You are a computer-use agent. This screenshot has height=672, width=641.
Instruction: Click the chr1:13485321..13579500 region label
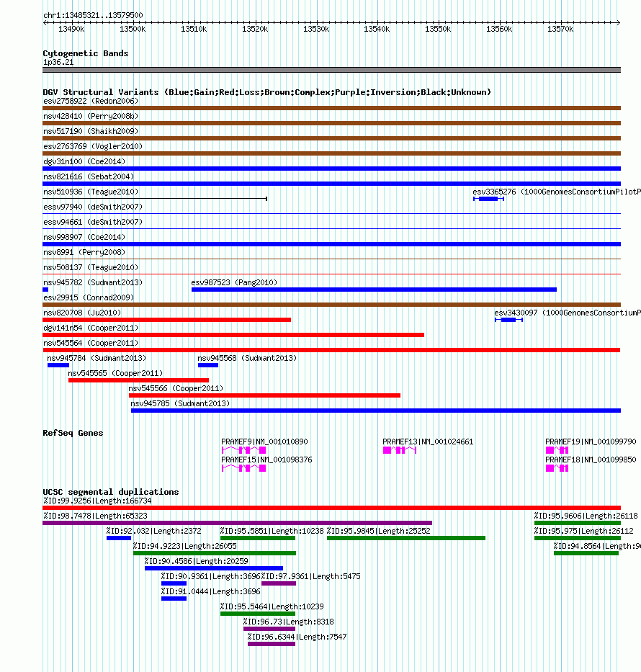pyautogui.click(x=93, y=15)
